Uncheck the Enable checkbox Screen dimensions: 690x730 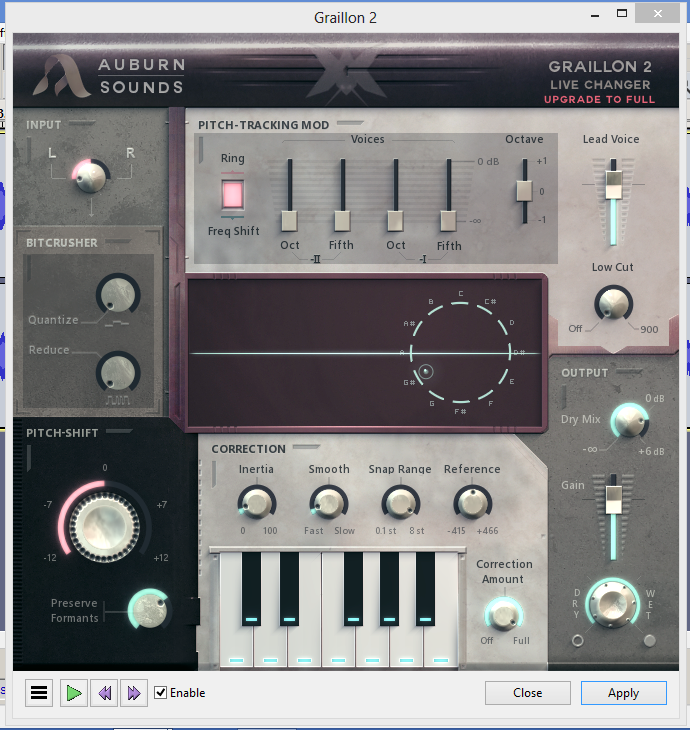tap(160, 692)
